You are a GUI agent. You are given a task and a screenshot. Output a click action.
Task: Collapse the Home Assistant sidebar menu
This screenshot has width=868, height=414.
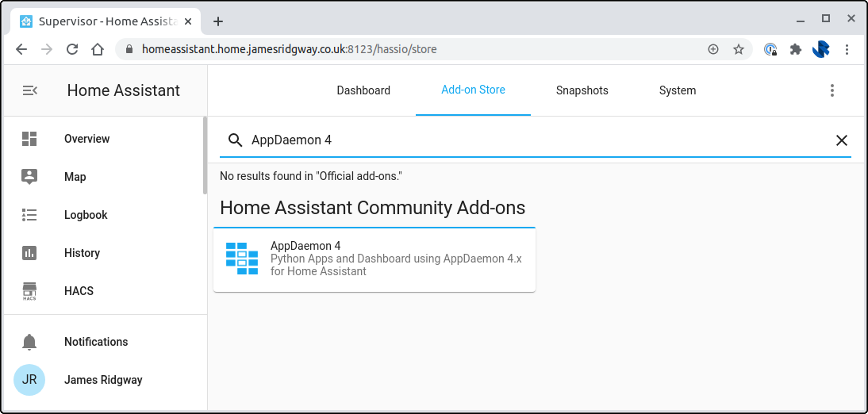pyautogui.click(x=29, y=90)
